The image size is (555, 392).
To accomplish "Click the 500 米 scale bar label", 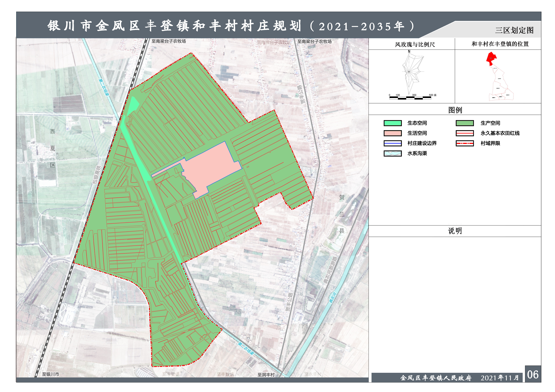I will tap(433, 95).
